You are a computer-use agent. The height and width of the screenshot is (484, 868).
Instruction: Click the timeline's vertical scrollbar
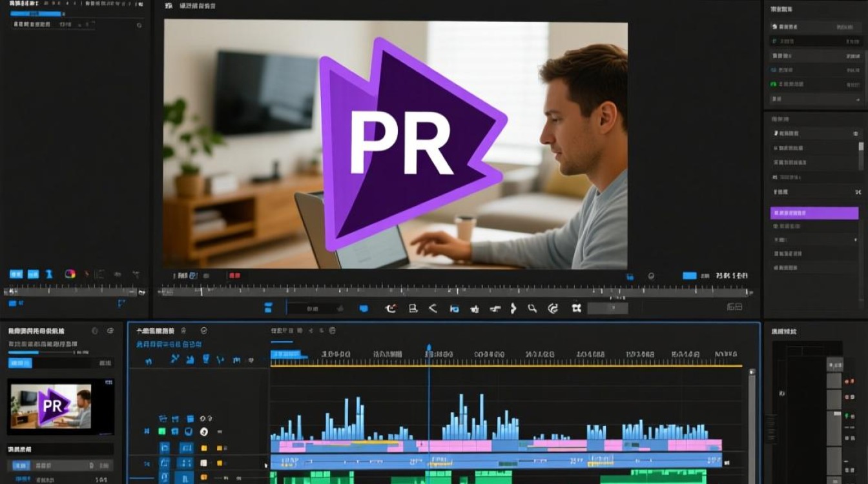coord(751,426)
